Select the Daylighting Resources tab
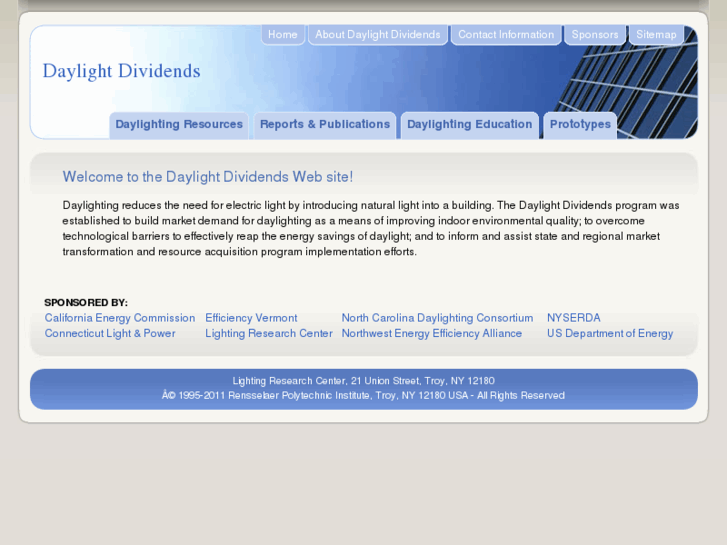 [x=179, y=125]
